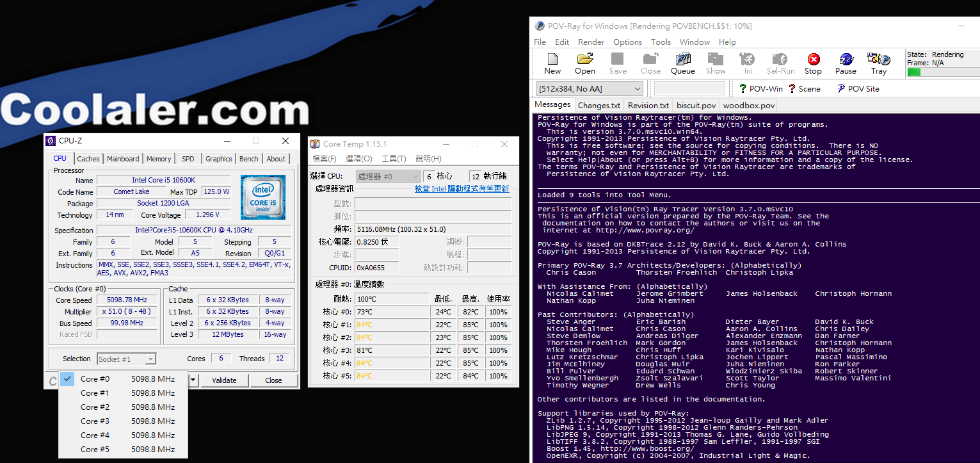Click the command line input field in POV-Ray toolbar
Screen dimensions: 980x463
690,88
